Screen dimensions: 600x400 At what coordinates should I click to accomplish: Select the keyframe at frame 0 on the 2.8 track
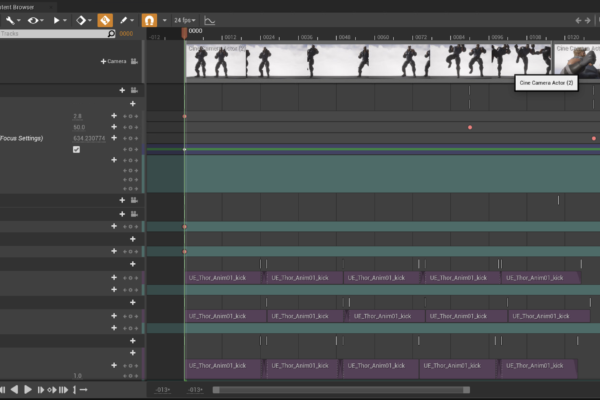point(184,116)
